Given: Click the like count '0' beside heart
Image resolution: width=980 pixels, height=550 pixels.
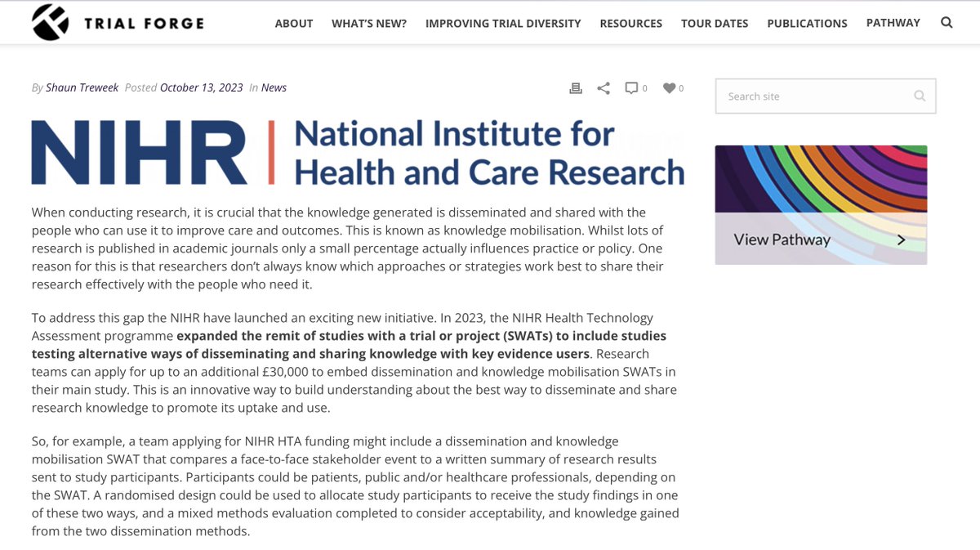Looking at the screenshot, I should 681,88.
